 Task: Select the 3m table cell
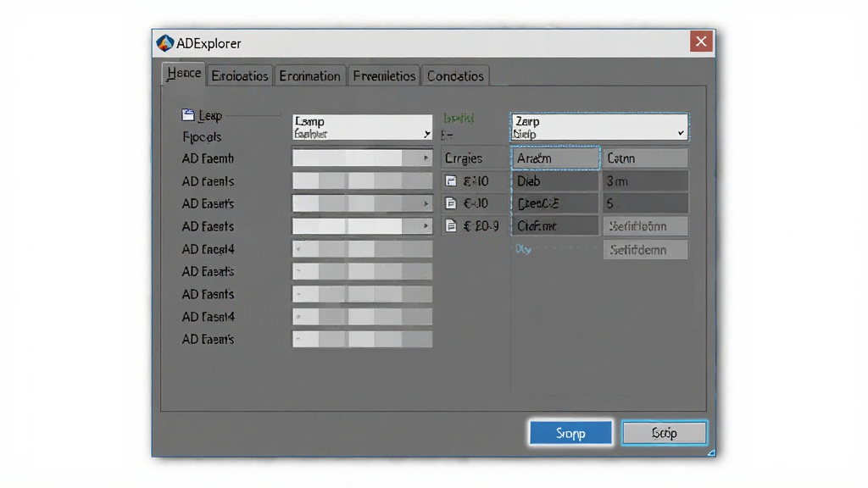pos(645,181)
